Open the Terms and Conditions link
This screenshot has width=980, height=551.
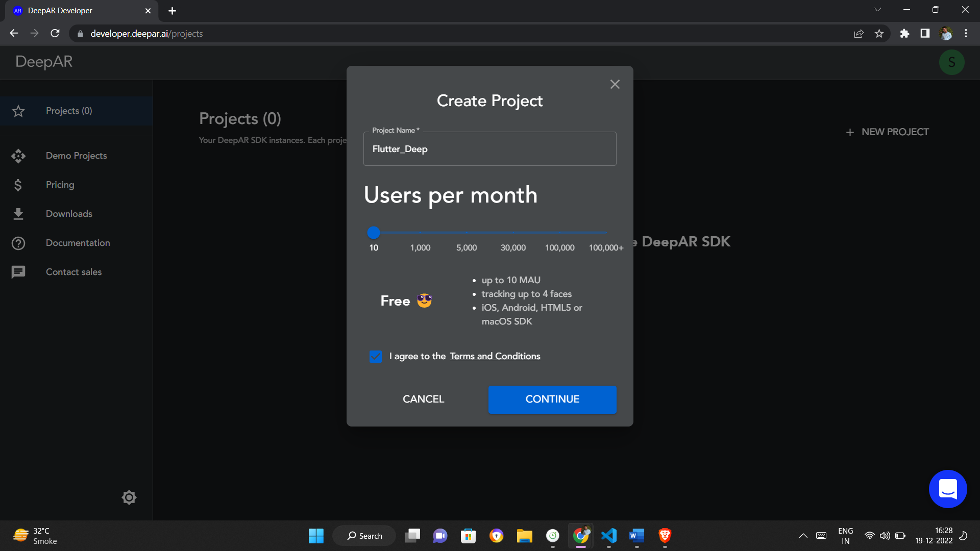pos(495,356)
